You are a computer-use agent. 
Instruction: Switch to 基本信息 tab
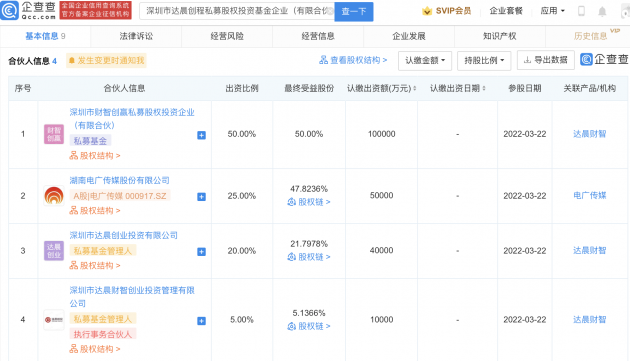[45, 36]
